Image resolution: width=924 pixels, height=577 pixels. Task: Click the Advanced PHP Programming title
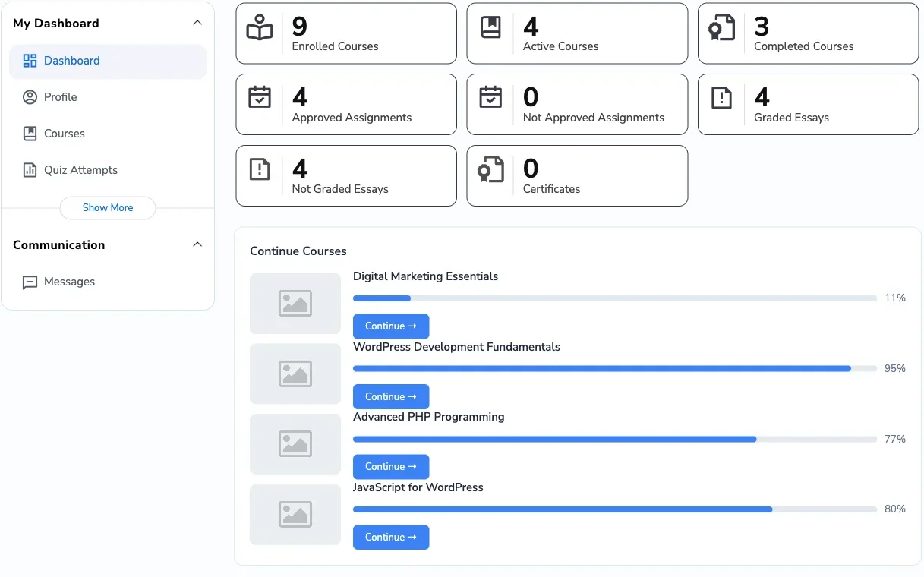click(428, 417)
